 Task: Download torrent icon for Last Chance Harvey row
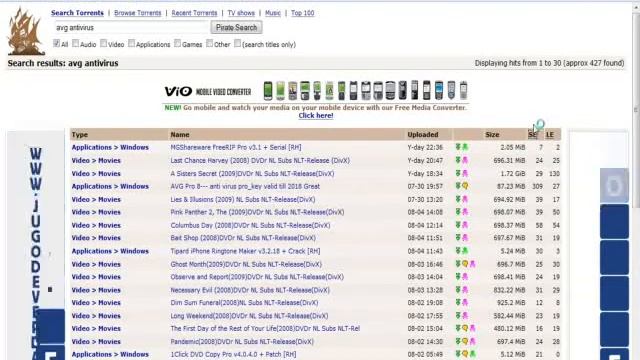[458, 160]
